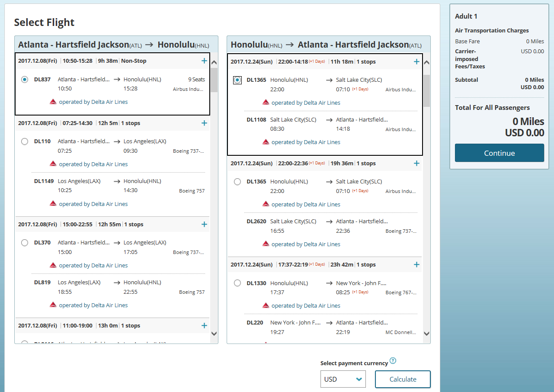Click the Delta logo under flight DL2620
This screenshot has height=392, width=554.
(266, 244)
